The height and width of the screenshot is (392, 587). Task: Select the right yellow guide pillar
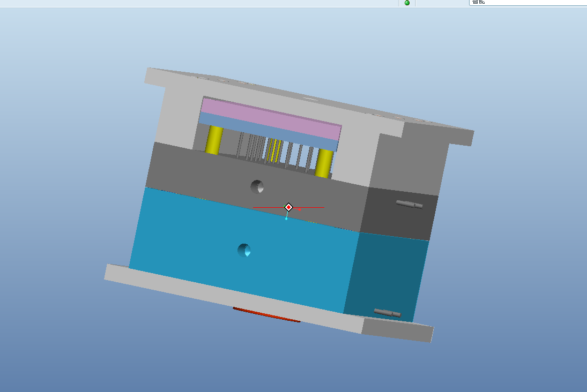(324, 163)
